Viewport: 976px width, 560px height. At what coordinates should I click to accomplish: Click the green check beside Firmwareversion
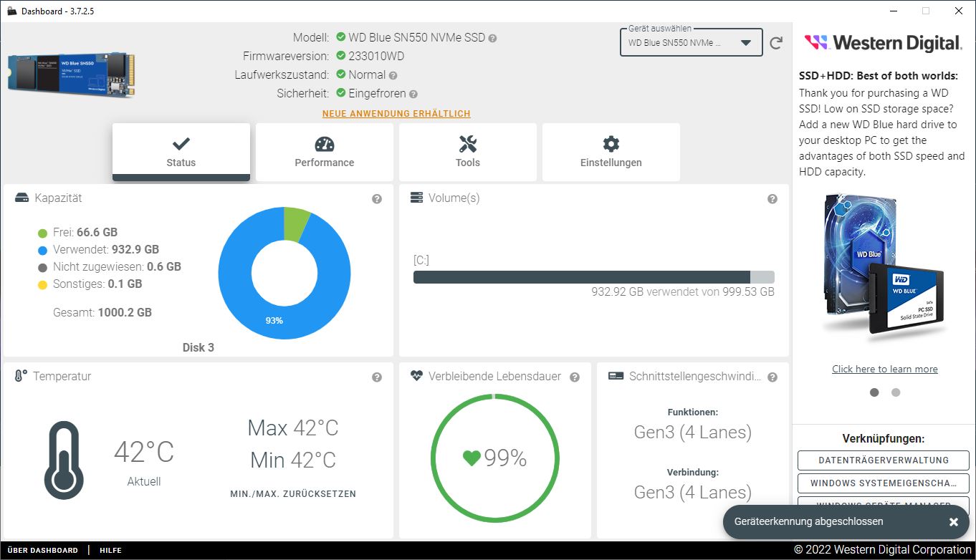[341, 56]
